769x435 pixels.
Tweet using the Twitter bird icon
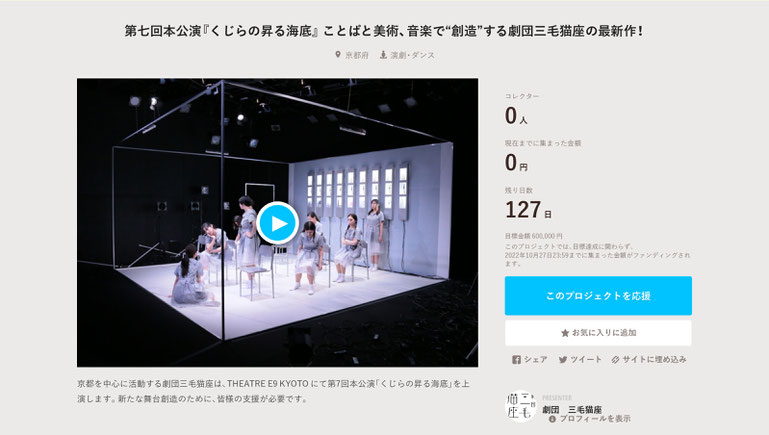pyautogui.click(x=563, y=359)
